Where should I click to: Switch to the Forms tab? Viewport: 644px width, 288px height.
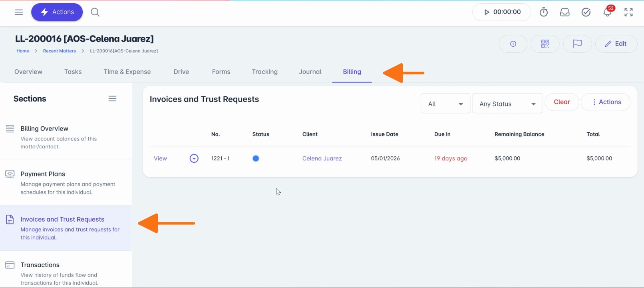click(221, 72)
